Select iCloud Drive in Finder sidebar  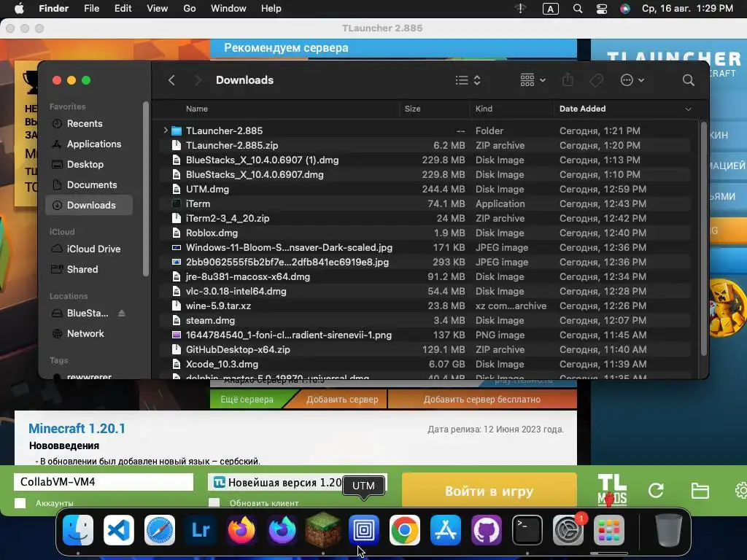tap(88, 249)
